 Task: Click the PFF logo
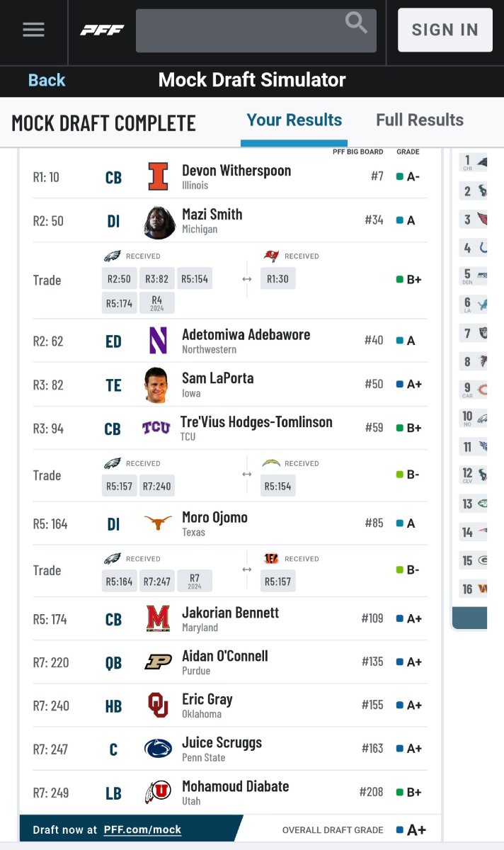coord(102,30)
